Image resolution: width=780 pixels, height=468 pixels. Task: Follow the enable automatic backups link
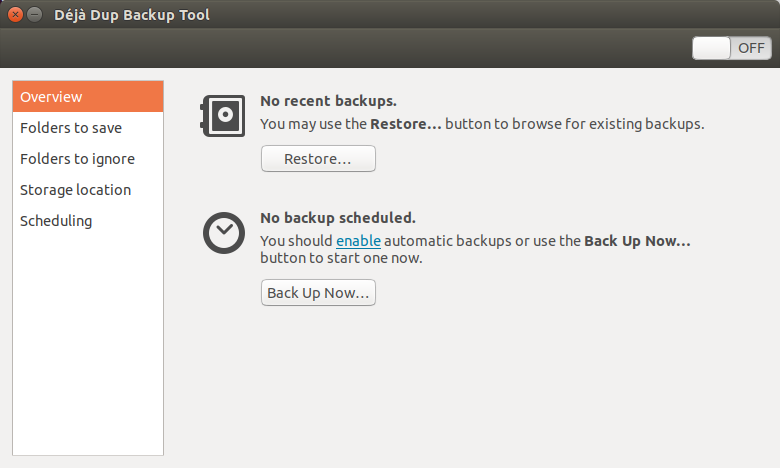358,241
